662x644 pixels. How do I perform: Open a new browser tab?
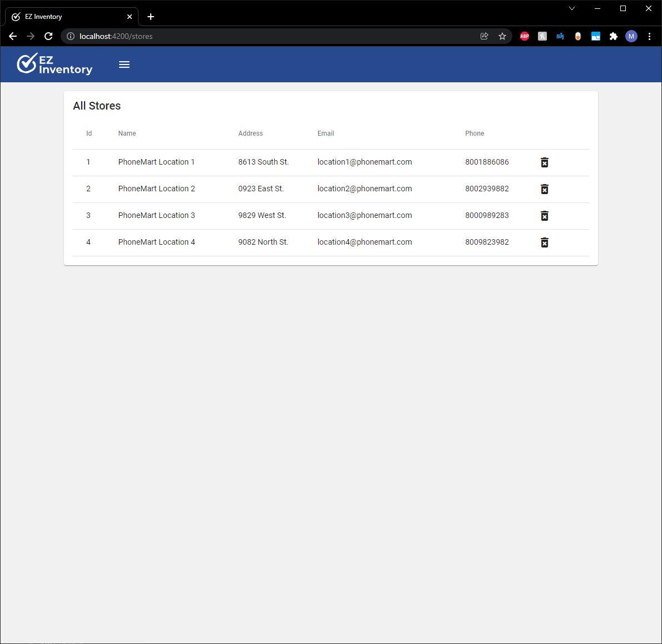tap(150, 17)
